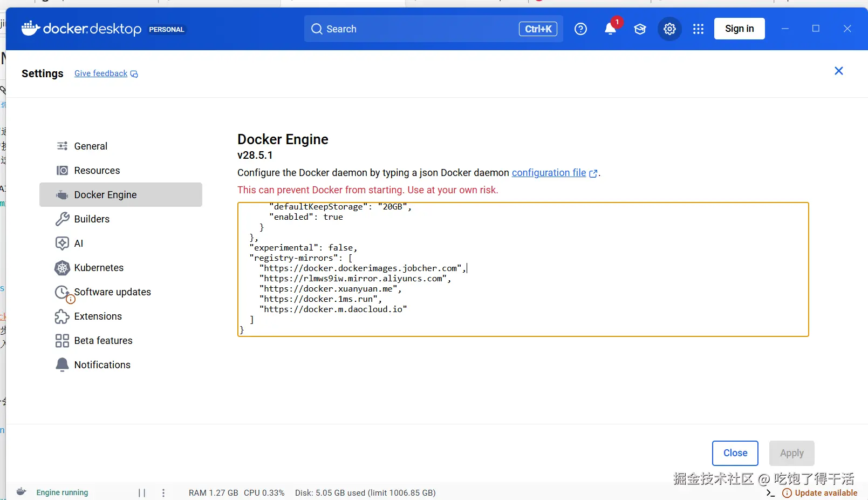Pause the Docker engine

point(142,492)
